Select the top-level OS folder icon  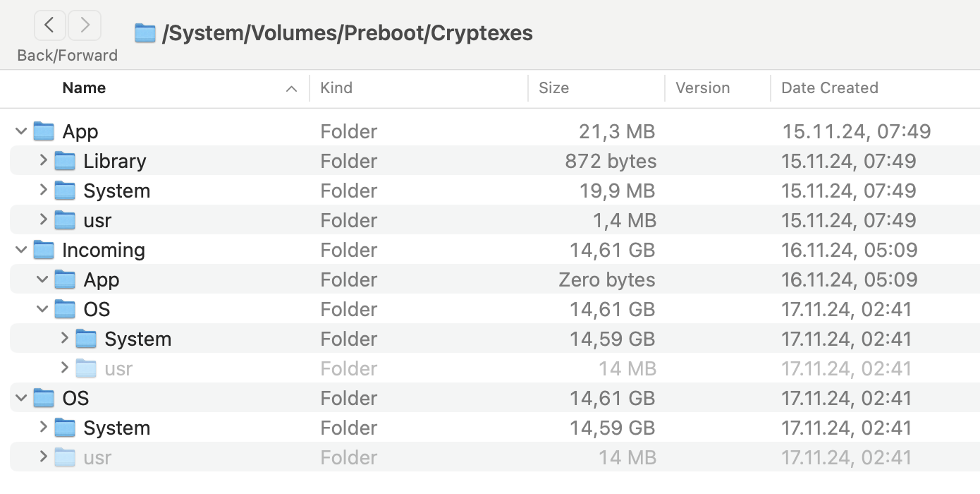44,398
